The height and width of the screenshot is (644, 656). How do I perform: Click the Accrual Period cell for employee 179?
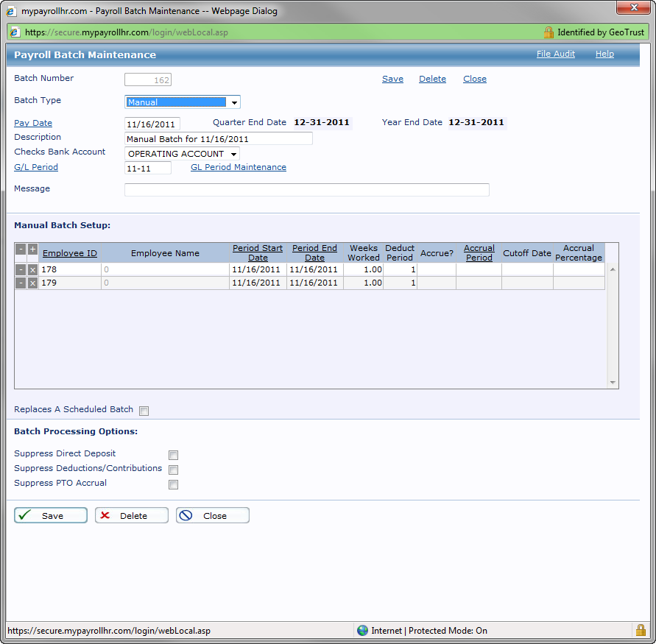tap(479, 283)
